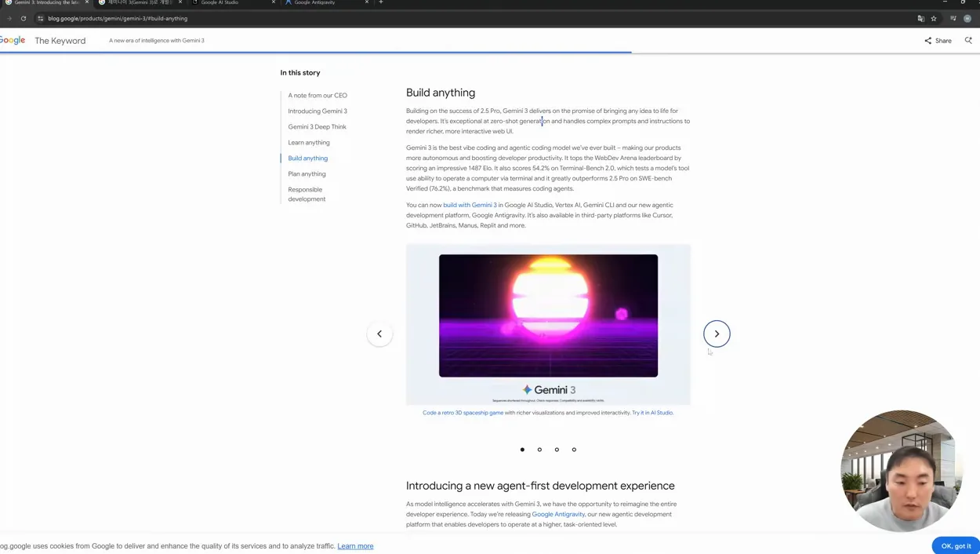980x554 pixels.
Task: Accept cookies with OK, got it button
Action: coord(956,546)
